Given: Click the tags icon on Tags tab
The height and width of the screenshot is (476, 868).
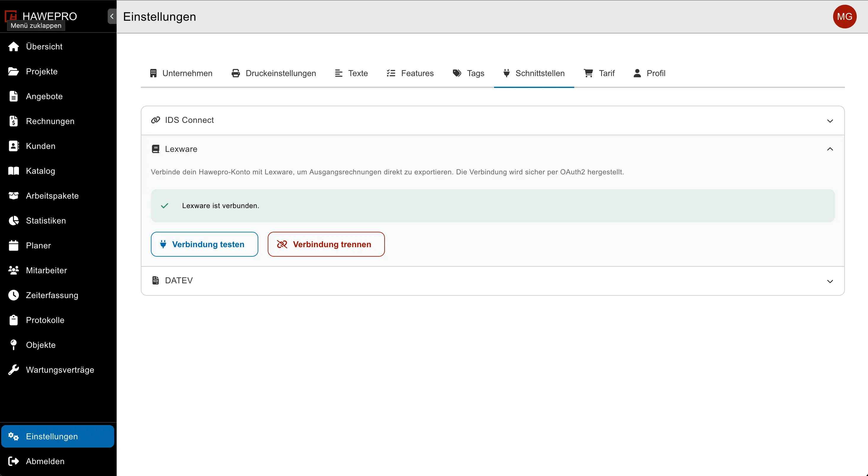Looking at the screenshot, I should 457,73.
